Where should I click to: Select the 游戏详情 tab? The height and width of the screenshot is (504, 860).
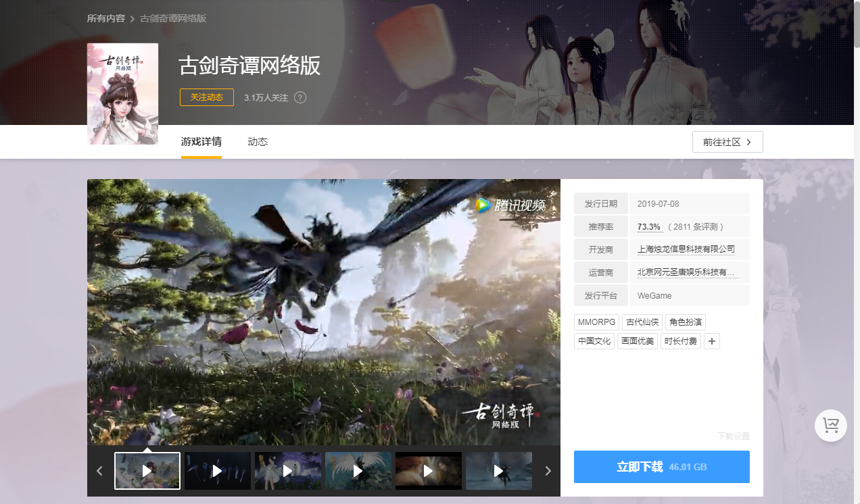coord(201,142)
